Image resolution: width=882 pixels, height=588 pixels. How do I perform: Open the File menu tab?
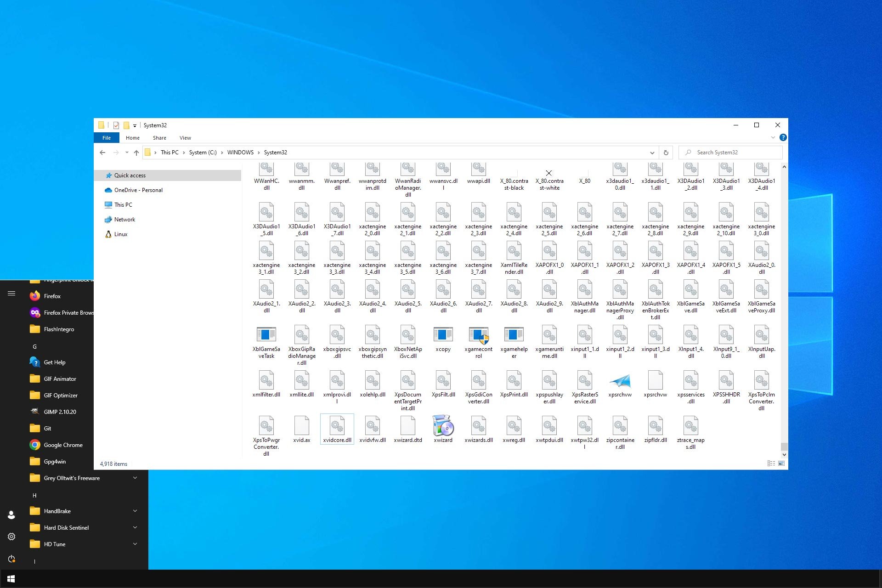pos(107,138)
